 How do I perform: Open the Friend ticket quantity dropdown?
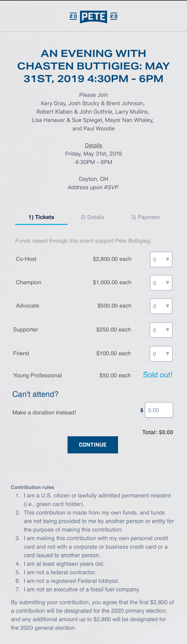point(161,354)
